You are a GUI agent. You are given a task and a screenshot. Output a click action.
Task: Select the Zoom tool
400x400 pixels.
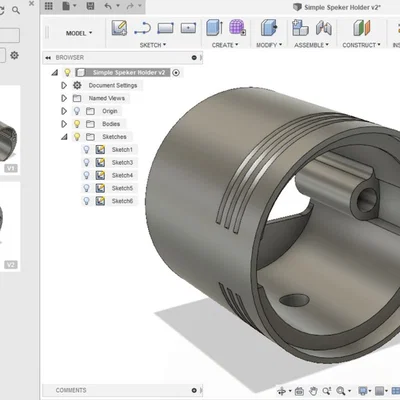[327, 391]
